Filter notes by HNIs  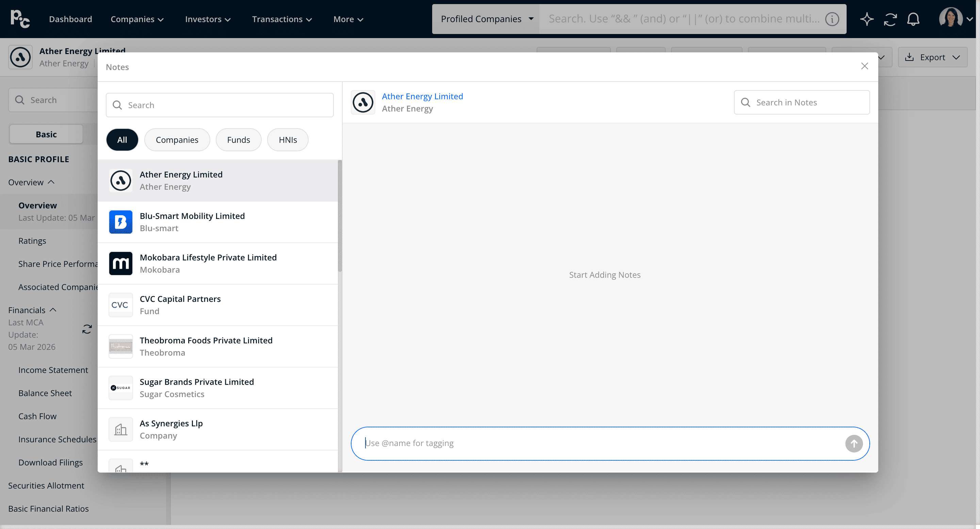(x=288, y=140)
